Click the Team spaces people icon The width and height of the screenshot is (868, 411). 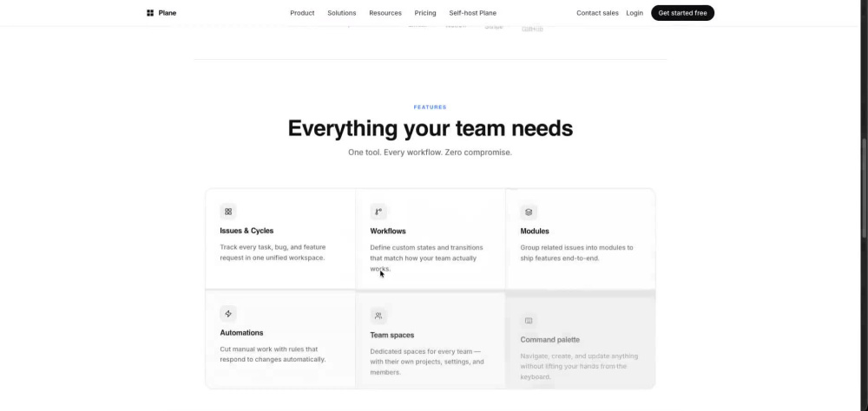coord(378,316)
